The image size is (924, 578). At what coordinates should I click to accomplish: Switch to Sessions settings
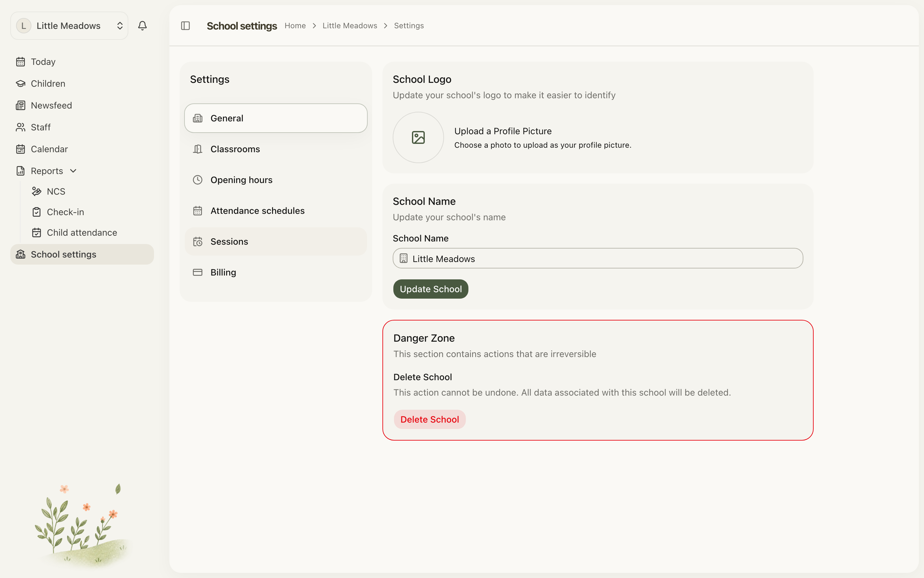tap(276, 242)
